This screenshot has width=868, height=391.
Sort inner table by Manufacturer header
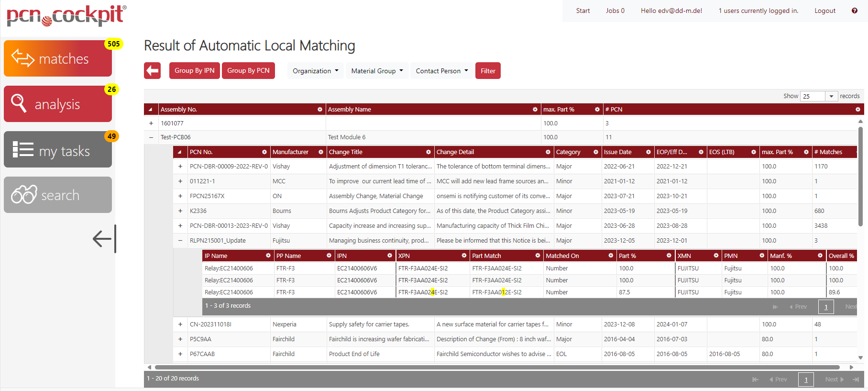click(x=290, y=152)
